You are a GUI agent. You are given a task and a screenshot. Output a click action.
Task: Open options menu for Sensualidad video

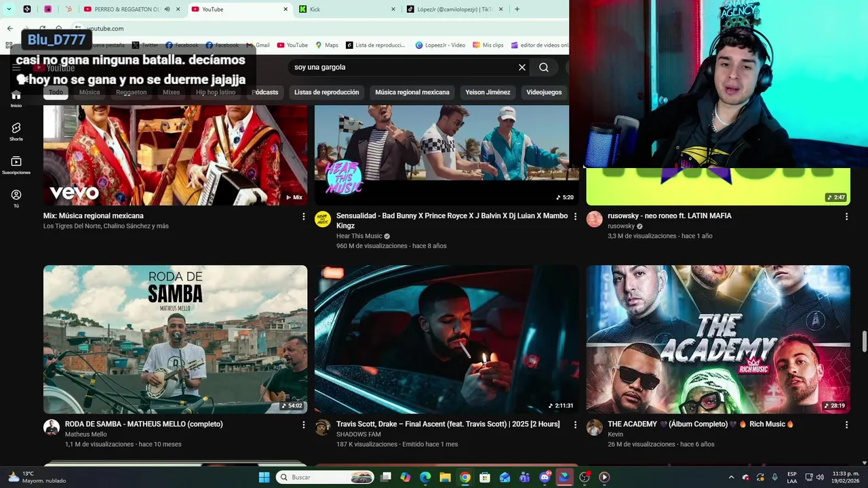[575, 216]
